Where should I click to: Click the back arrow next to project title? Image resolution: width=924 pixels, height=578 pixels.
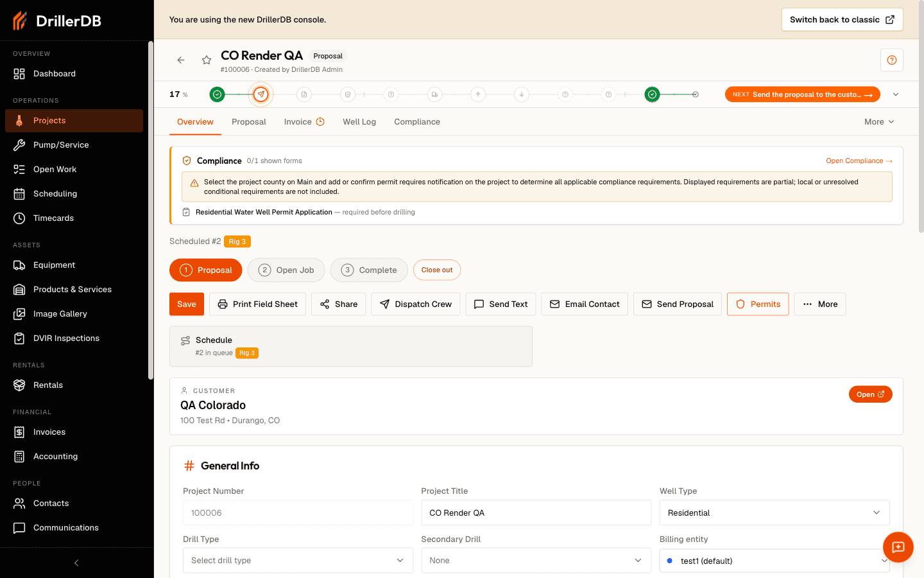pyautogui.click(x=181, y=60)
